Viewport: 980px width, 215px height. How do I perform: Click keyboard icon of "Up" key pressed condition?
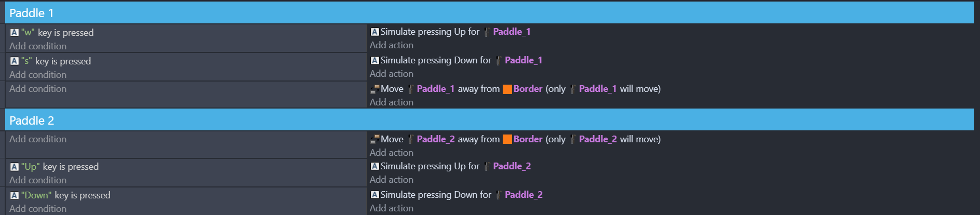click(x=14, y=167)
